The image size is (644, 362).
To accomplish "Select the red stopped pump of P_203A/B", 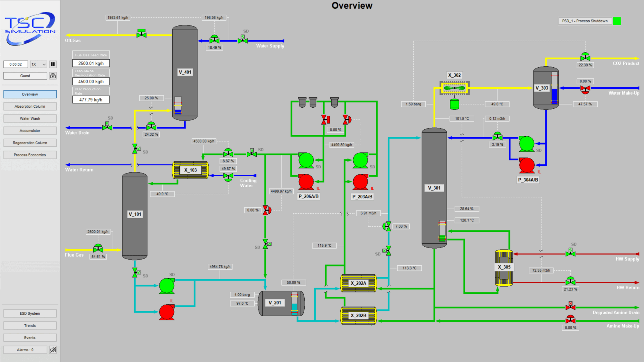I will pyautogui.click(x=360, y=182).
